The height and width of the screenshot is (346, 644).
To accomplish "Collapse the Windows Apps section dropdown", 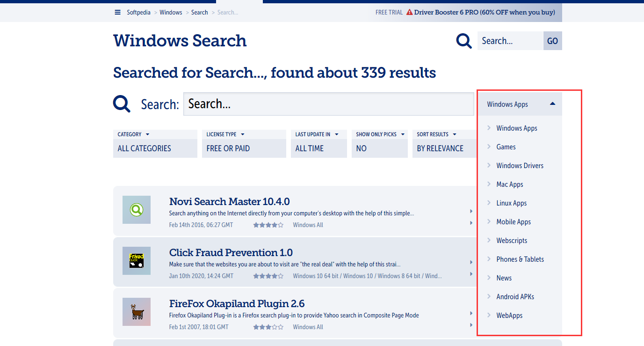I will pyautogui.click(x=520, y=104).
